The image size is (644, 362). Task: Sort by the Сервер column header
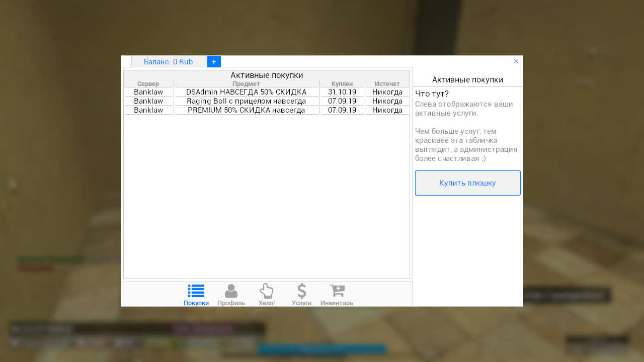tap(148, 84)
